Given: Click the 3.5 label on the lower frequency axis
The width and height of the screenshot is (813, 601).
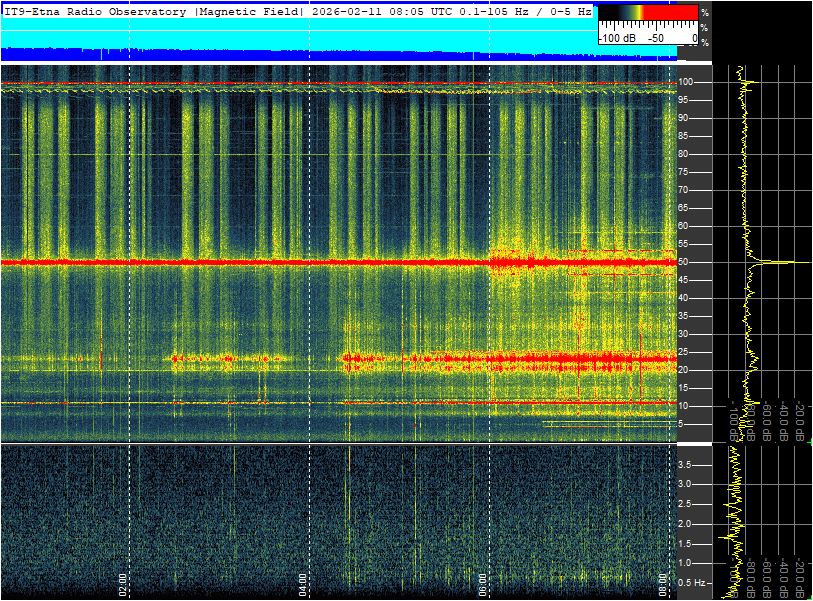Looking at the screenshot, I should (687, 465).
